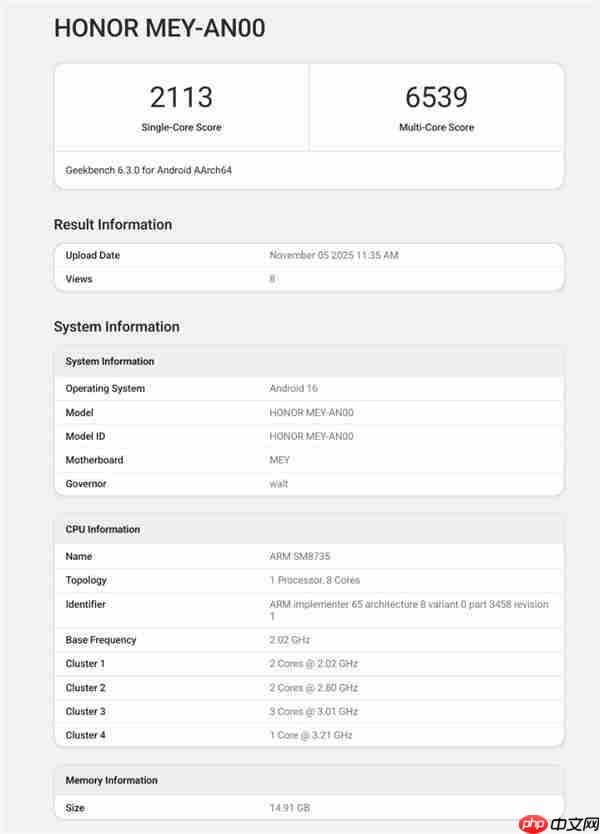Select the Memory Size value 14.91 GB

point(291,807)
